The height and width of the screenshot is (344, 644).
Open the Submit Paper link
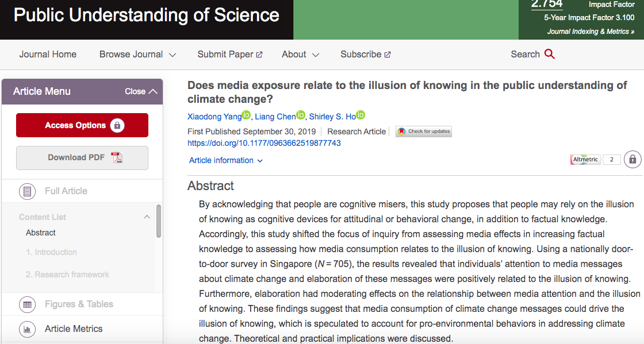click(x=229, y=55)
